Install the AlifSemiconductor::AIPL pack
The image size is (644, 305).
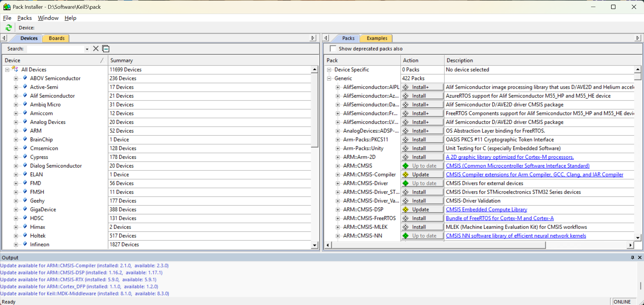tap(423, 87)
